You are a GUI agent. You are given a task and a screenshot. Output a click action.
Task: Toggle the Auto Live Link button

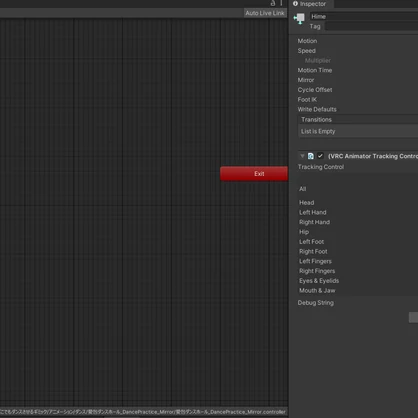click(x=265, y=13)
